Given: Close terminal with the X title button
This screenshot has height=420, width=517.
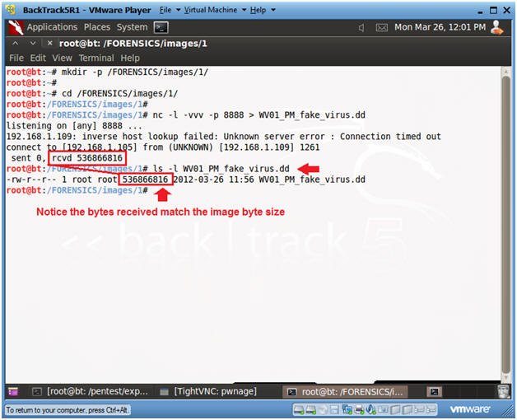Looking at the screenshot, I should (x=49, y=43).
